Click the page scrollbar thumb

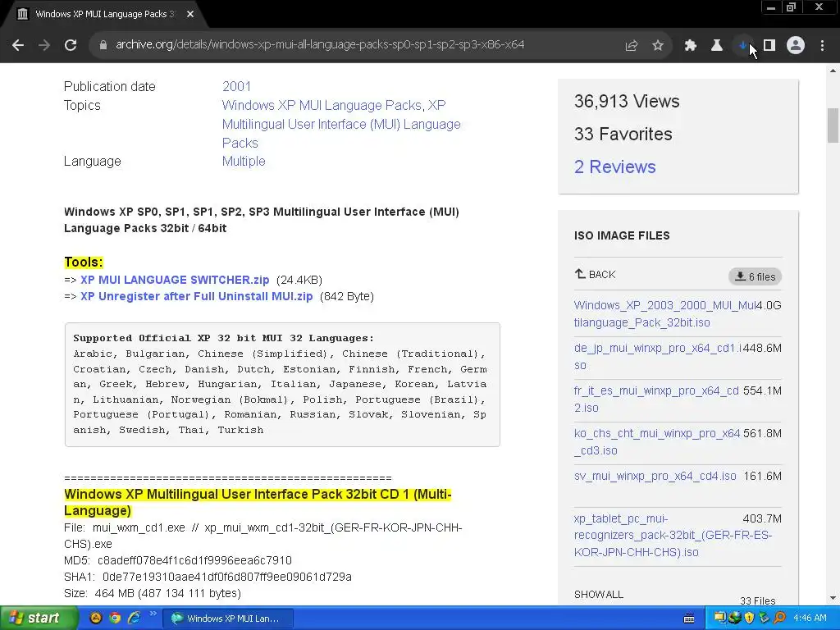click(833, 126)
